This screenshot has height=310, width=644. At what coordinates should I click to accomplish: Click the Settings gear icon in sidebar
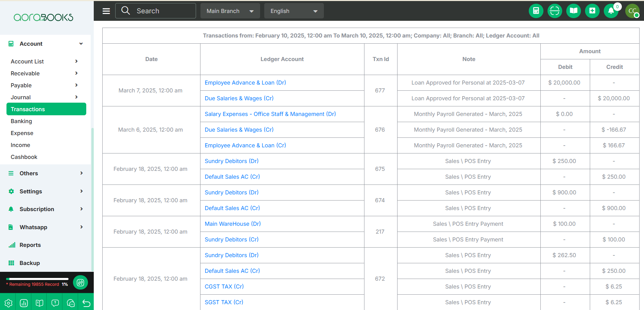click(x=11, y=191)
